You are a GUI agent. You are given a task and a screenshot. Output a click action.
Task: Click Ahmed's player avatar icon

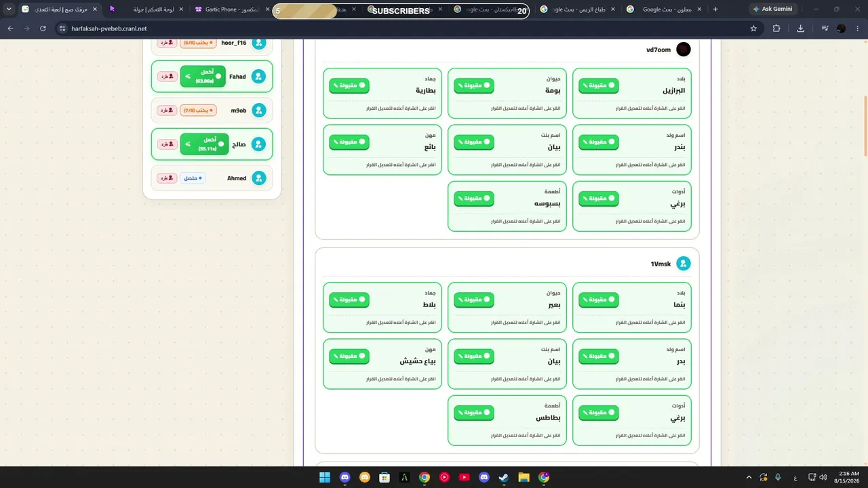[x=259, y=178]
